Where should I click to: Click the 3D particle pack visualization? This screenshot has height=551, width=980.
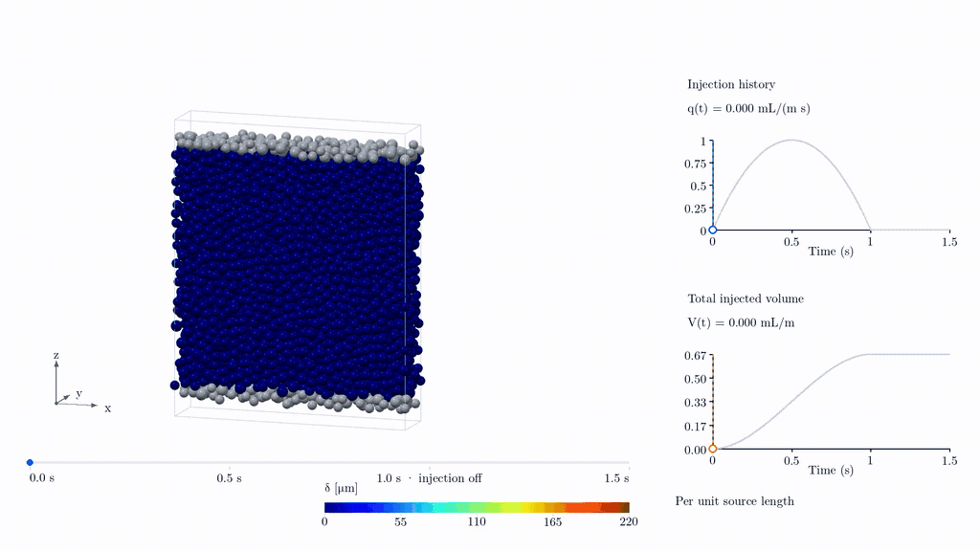point(298,272)
